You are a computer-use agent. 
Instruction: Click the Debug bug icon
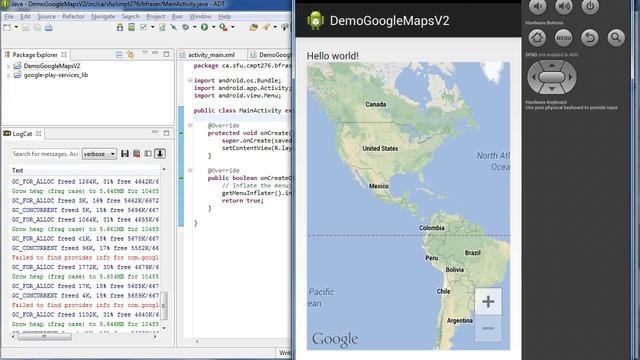pos(186,27)
